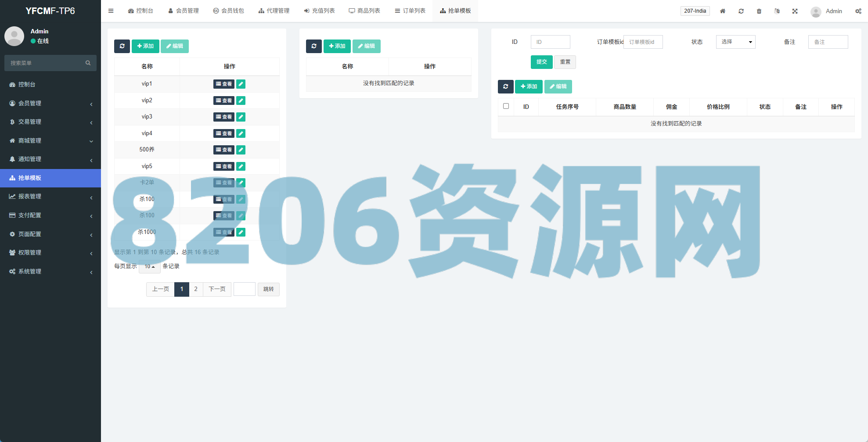Screen dimensions: 868x442
Task: Click the refresh icon in top bar
Action: (x=741, y=11)
